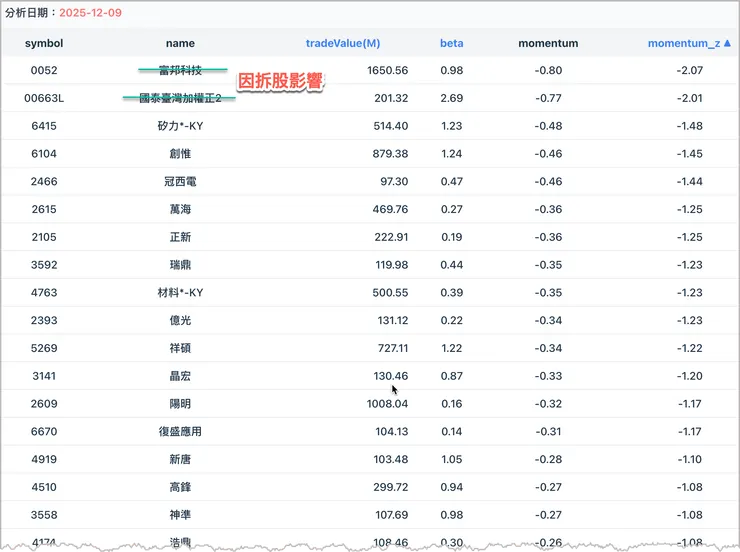Screen dimensions: 740x552
Task: Click trade value 514.40
Action: 391,126
